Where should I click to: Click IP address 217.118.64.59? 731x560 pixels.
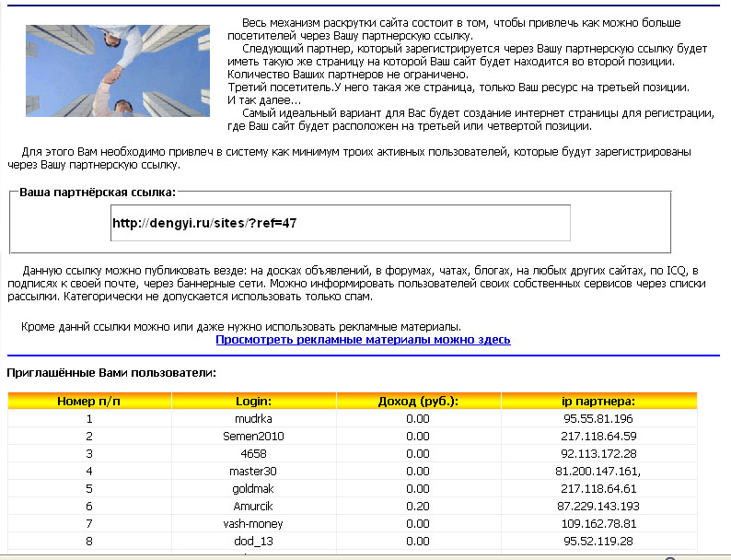pyautogui.click(x=598, y=437)
